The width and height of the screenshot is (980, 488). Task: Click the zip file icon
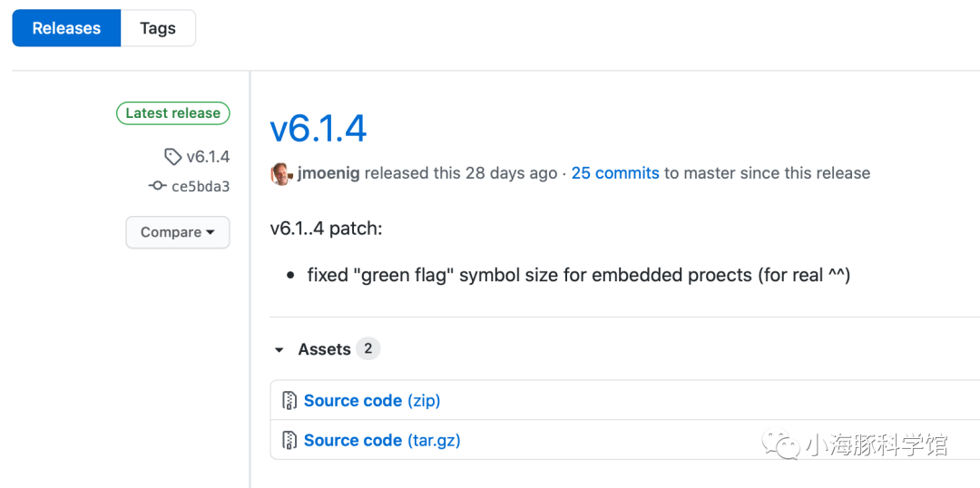289,401
